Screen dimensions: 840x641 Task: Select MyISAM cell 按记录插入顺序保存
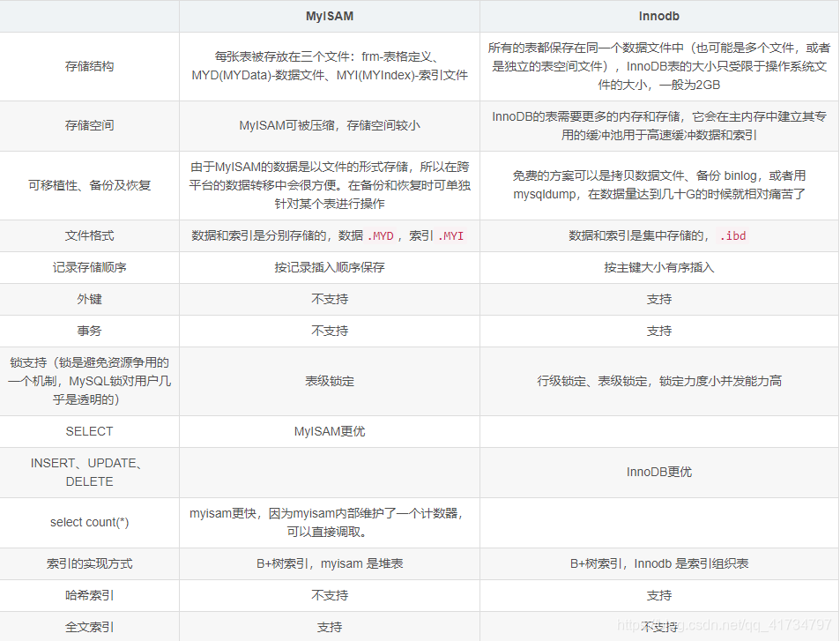(x=330, y=267)
